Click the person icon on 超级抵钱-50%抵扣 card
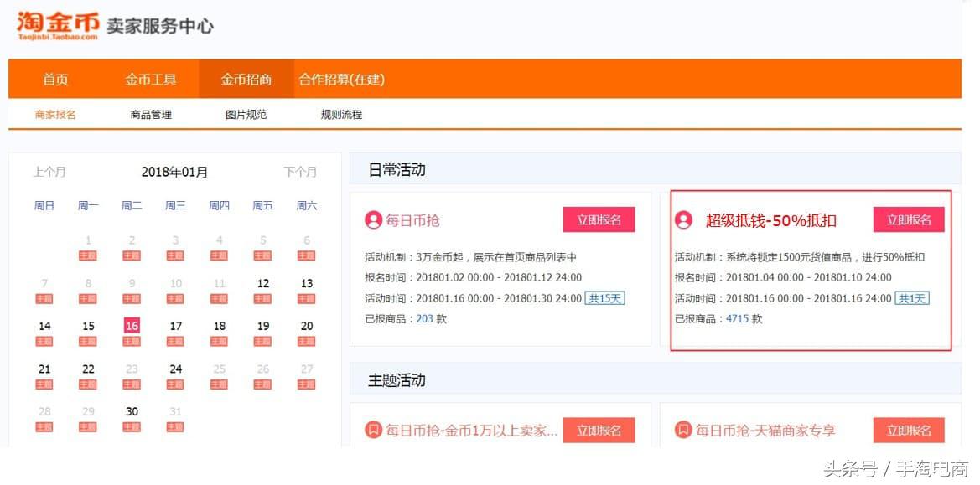980x485 pixels. coord(683,219)
